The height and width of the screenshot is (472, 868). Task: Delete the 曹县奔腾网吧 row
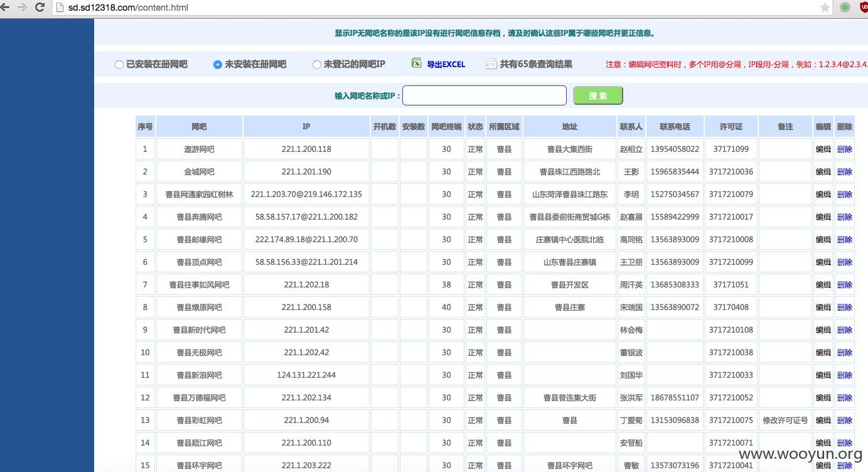click(x=845, y=217)
